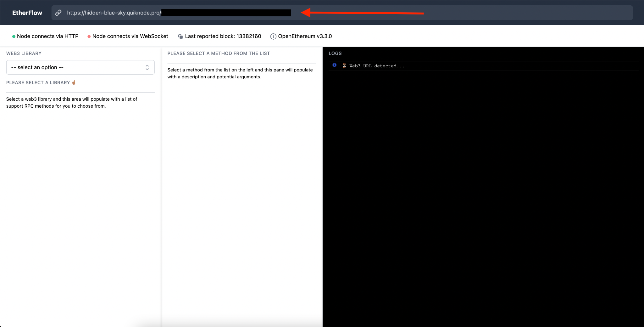
Task: Click the EtherFlow logo text
Action: click(27, 13)
